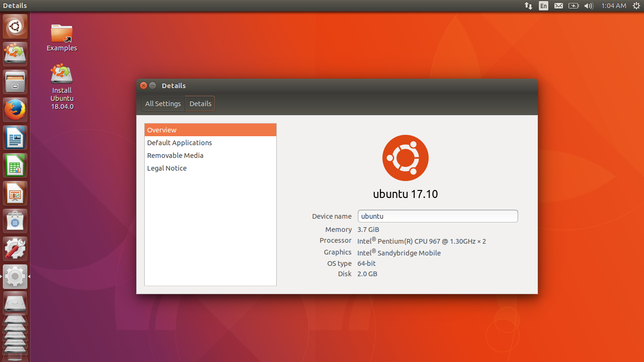Open LibreOffice Calc from the launcher
The height and width of the screenshot is (362, 644).
[x=15, y=165]
